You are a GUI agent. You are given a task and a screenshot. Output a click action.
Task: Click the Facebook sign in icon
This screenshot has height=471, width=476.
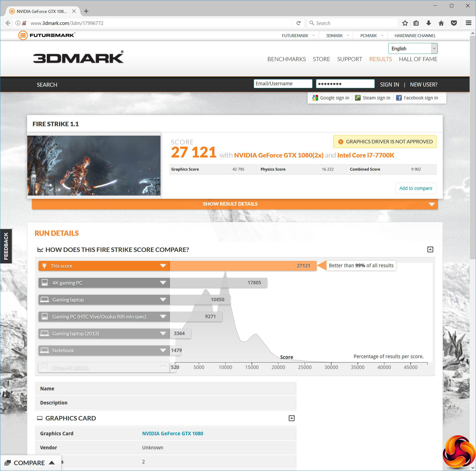[399, 98]
